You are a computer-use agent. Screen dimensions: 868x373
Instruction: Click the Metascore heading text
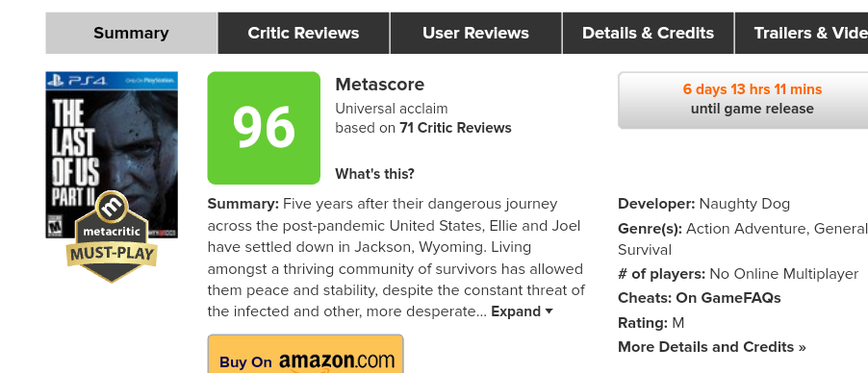tap(379, 85)
